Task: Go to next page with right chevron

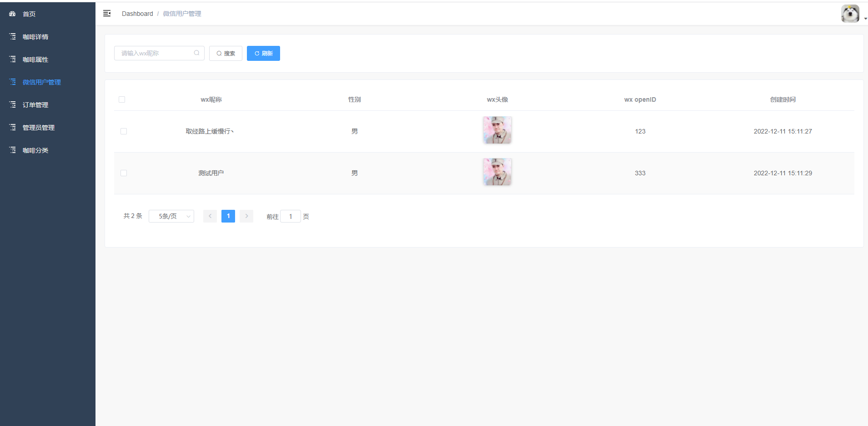Action: point(246,216)
